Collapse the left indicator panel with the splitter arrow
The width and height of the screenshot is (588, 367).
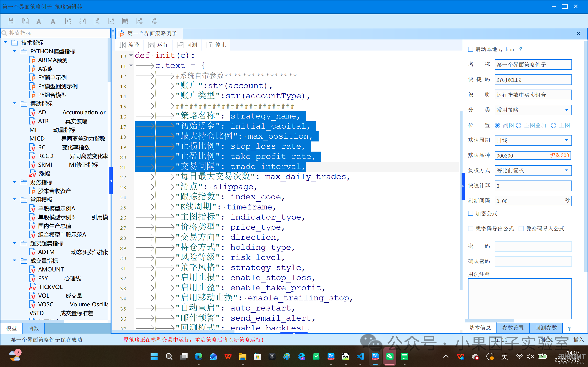click(x=111, y=181)
